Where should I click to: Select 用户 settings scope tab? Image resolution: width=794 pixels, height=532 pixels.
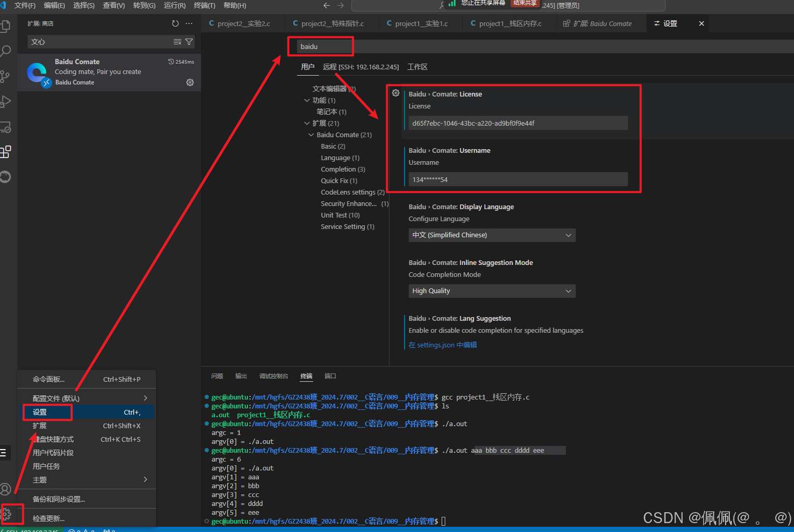tap(308, 67)
